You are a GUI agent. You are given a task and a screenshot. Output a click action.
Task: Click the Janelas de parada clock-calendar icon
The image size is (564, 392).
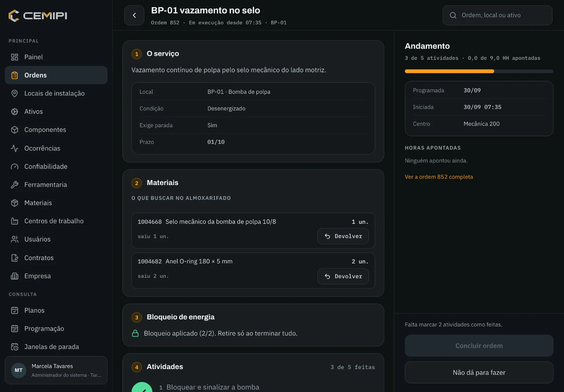pos(14,347)
